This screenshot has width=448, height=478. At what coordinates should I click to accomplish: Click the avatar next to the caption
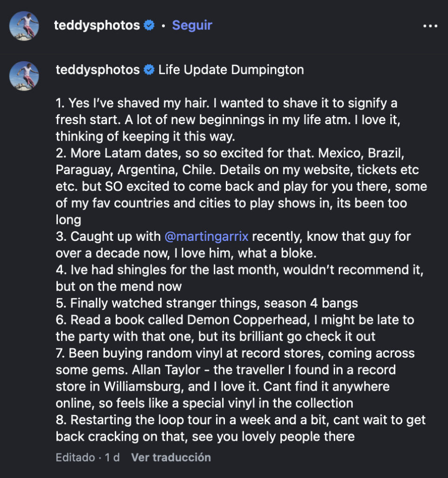(24, 75)
